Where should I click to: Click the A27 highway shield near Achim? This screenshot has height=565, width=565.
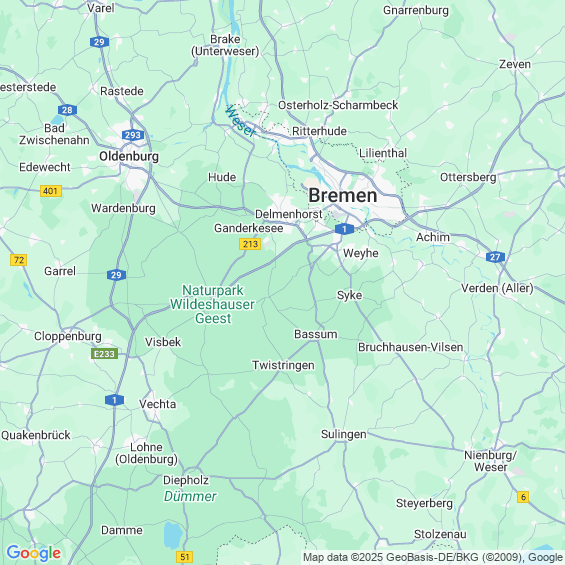495,257
